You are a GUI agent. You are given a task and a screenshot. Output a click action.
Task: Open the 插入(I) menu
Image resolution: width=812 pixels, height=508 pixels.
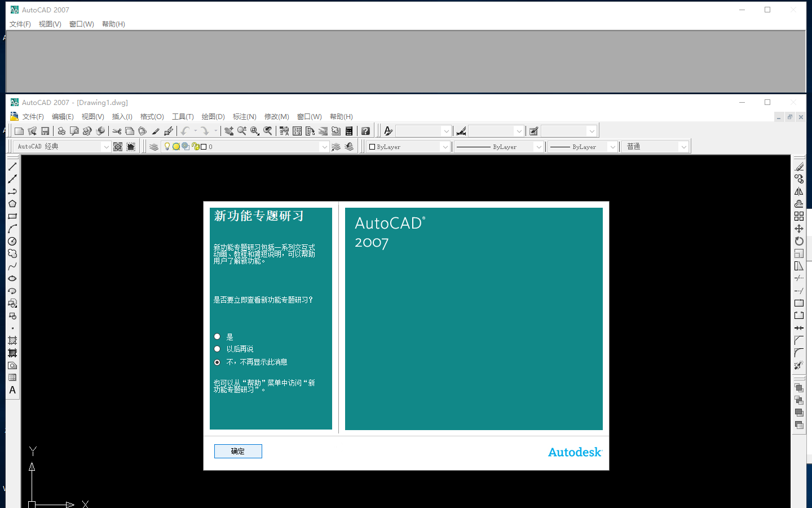point(122,117)
